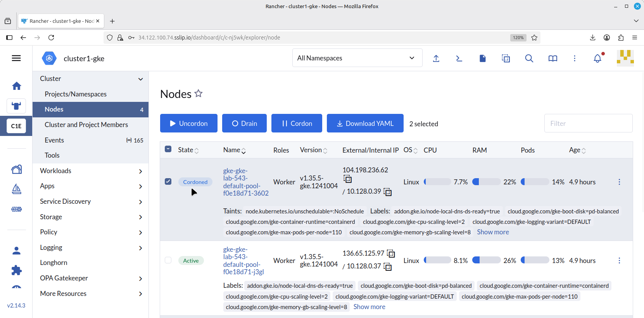Open the Kubectl Shell icon
The height and width of the screenshot is (318, 644).
coord(459,58)
